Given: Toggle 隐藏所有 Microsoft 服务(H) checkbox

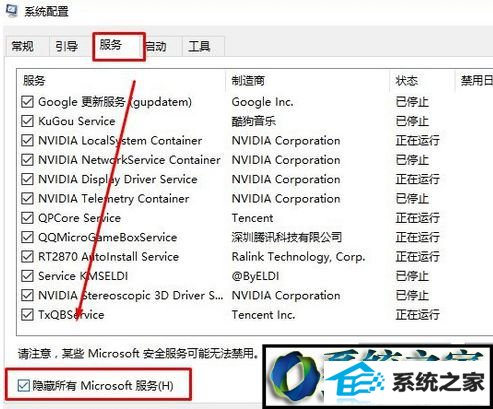Looking at the screenshot, I should point(23,386).
